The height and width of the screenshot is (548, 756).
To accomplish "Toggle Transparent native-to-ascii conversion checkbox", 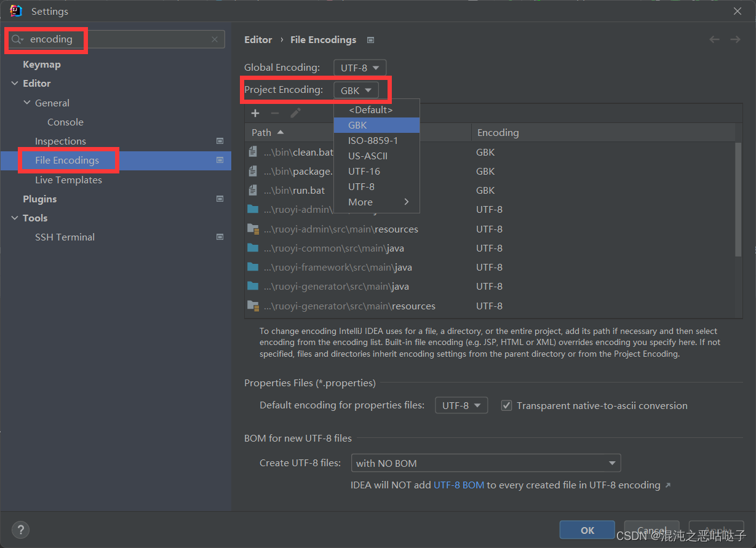I will (x=506, y=405).
